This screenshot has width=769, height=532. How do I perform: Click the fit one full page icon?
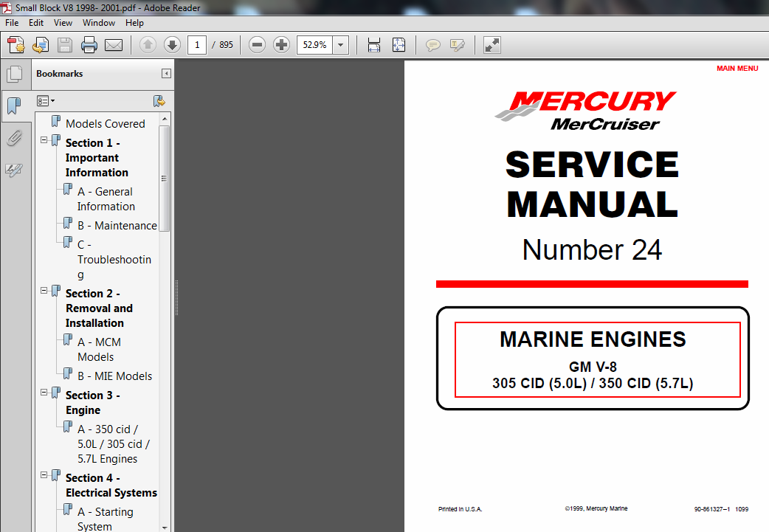pos(399,45)
